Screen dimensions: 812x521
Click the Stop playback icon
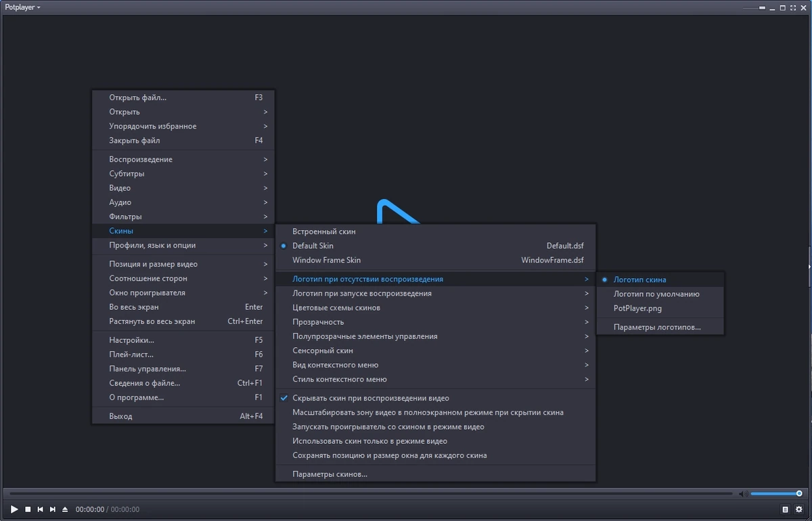(x=28, y=509)
